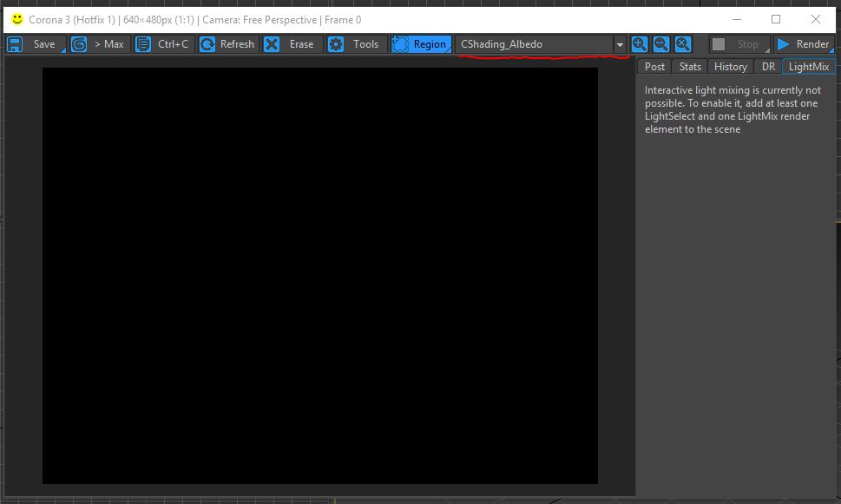Click the Stop square icon
This screenshot has width=841, height=504.
pos(719,44)
